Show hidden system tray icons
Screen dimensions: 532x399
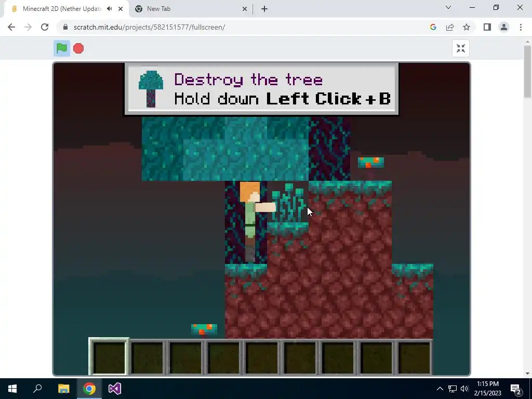tap(440, 389)
